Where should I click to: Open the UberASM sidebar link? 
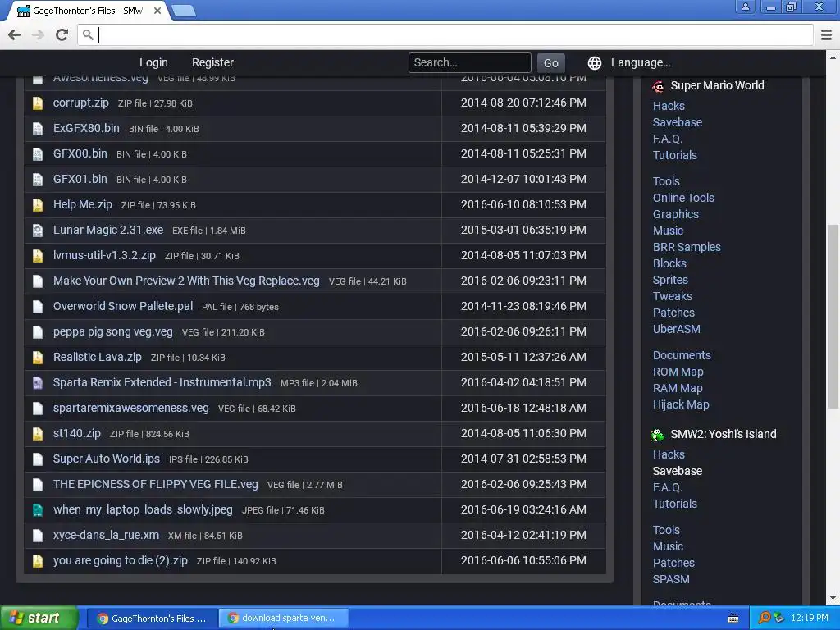676,329
